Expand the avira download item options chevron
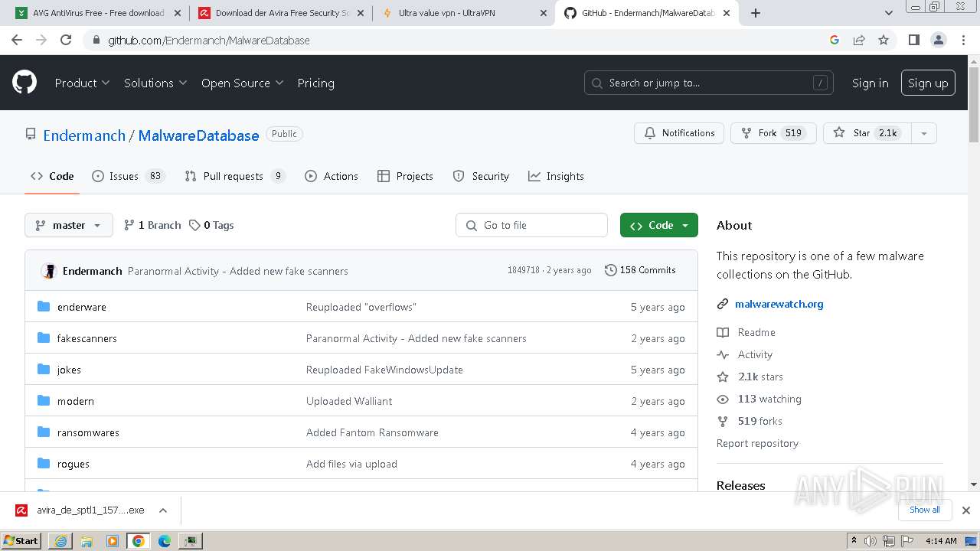980x551 pixels. point(163,510)
